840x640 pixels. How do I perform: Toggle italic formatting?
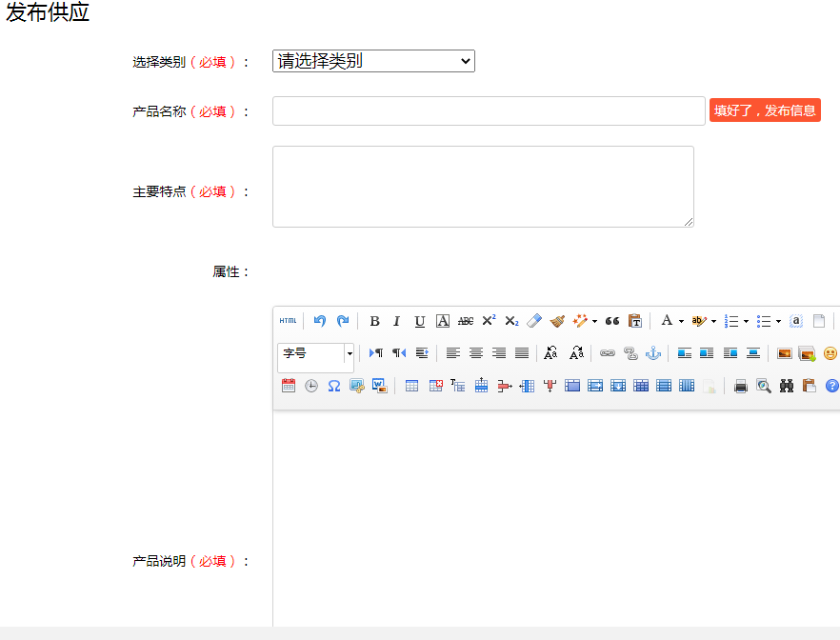click(x=397, y=321)
